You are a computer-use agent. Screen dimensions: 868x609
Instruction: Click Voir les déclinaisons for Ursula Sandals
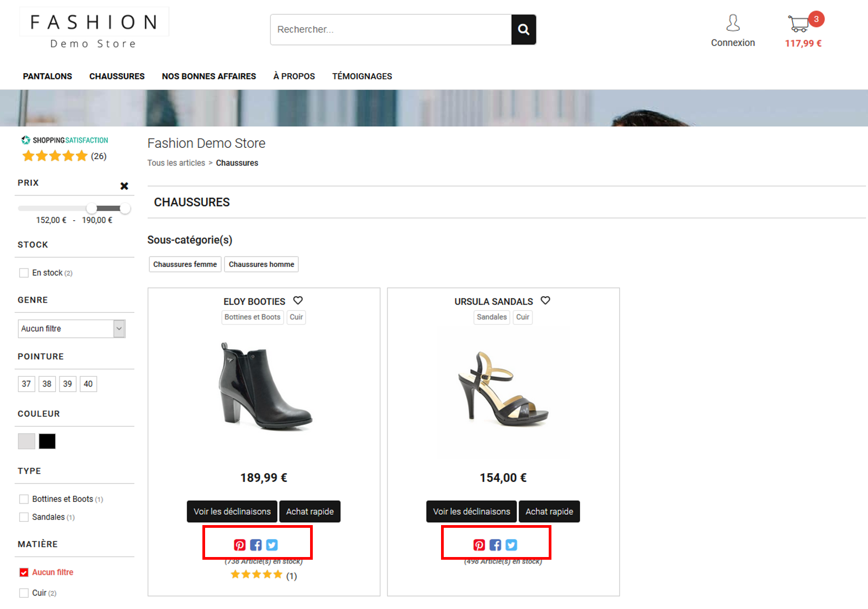pos(471,512)
